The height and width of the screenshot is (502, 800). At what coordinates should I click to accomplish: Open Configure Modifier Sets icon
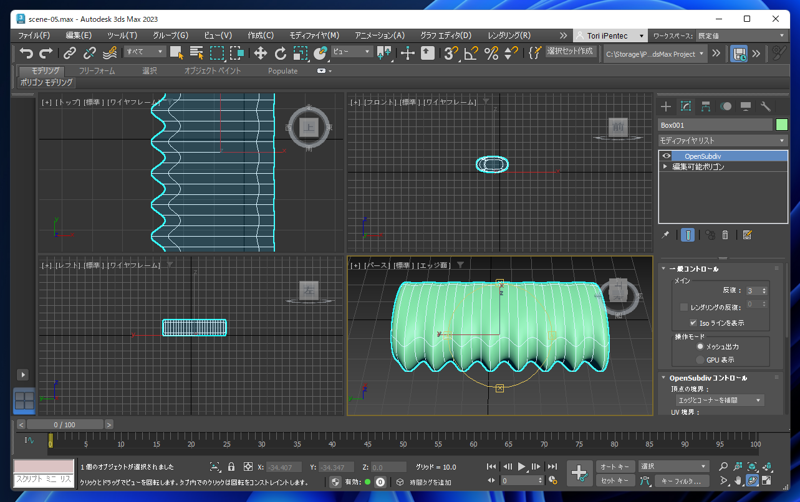point(747,235)
